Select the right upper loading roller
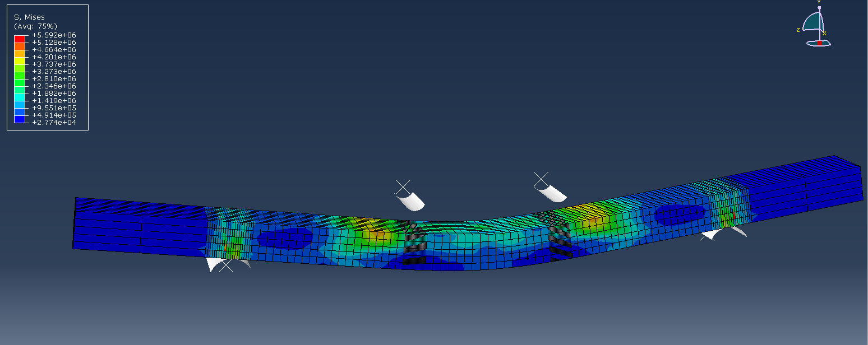This screenshot has height=345, width=868. coord(552,193)
